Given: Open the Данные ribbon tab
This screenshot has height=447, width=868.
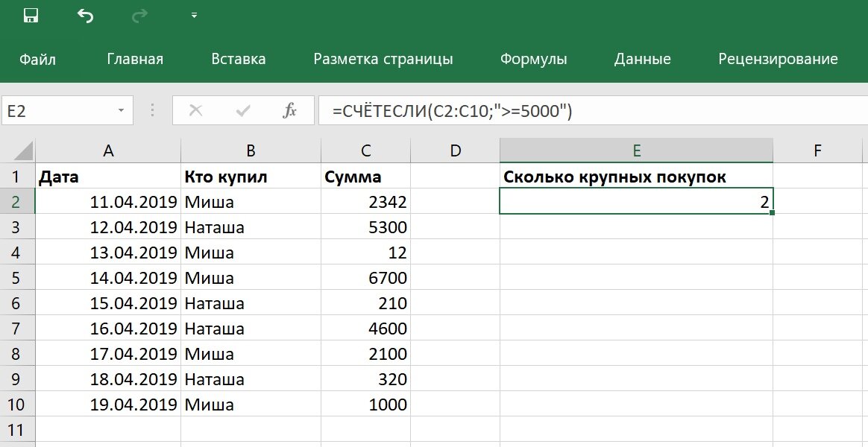Looking at the screenshot, I should click(x=642, y=59).
